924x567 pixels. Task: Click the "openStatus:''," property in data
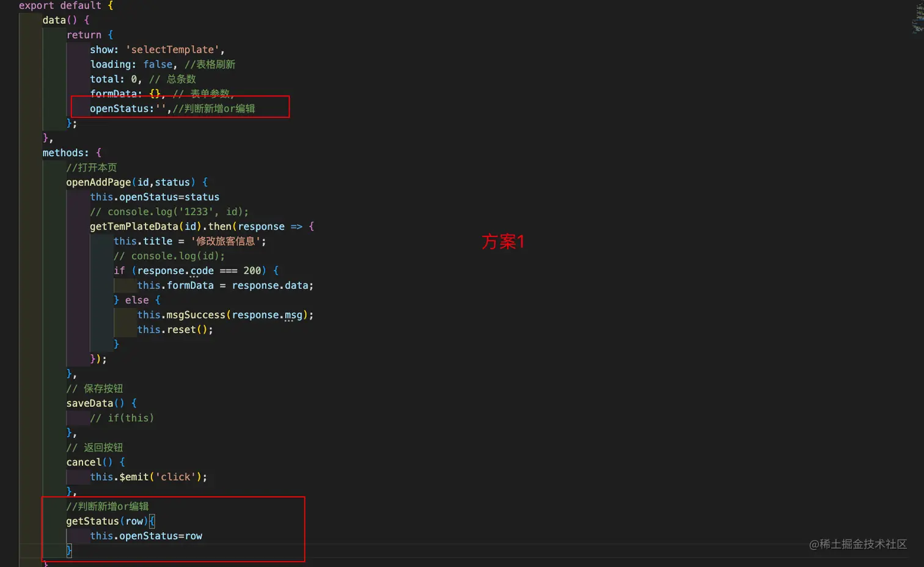[131, 109]
